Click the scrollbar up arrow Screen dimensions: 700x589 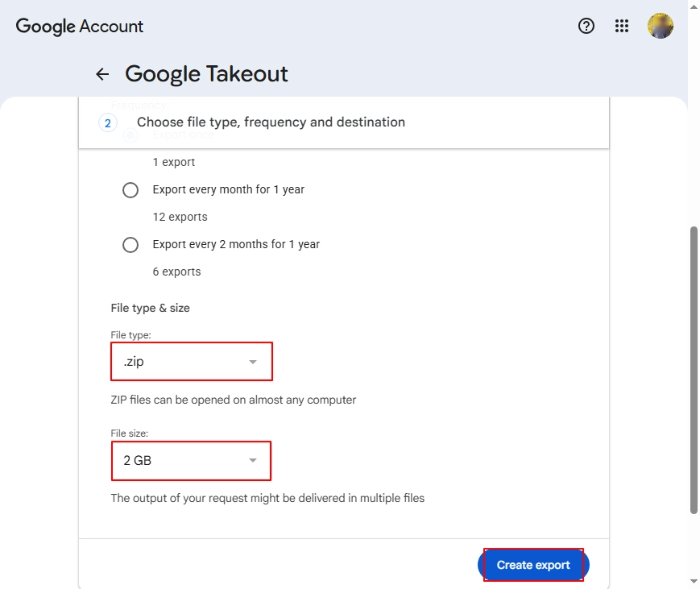694,6
